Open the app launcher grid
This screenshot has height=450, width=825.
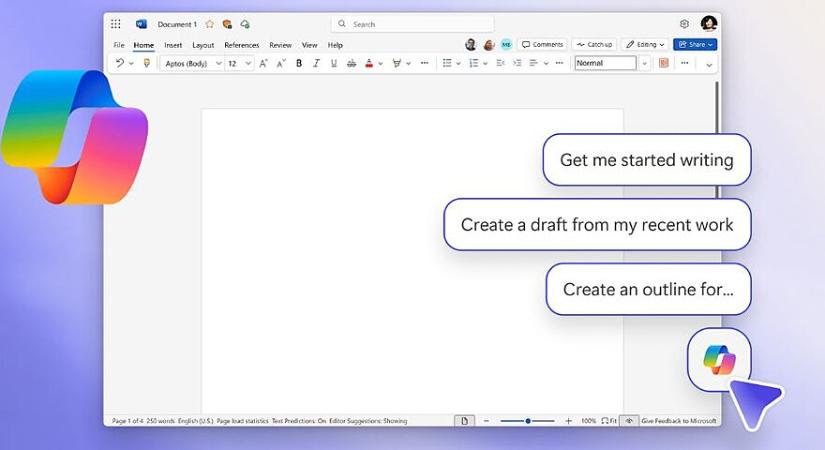click(x=116, y=24)
